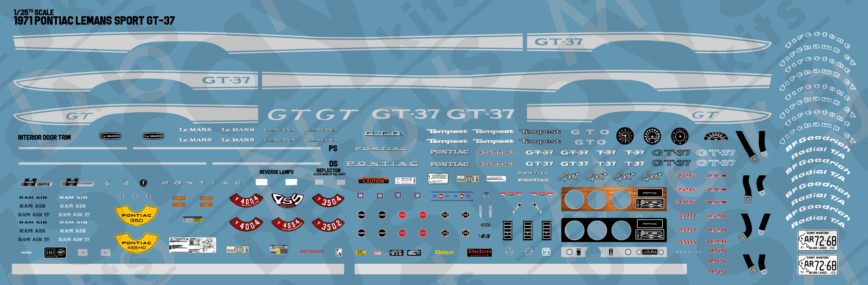
Task: Click the Reverse Lamps heading text
Action: tap(276, 172)
